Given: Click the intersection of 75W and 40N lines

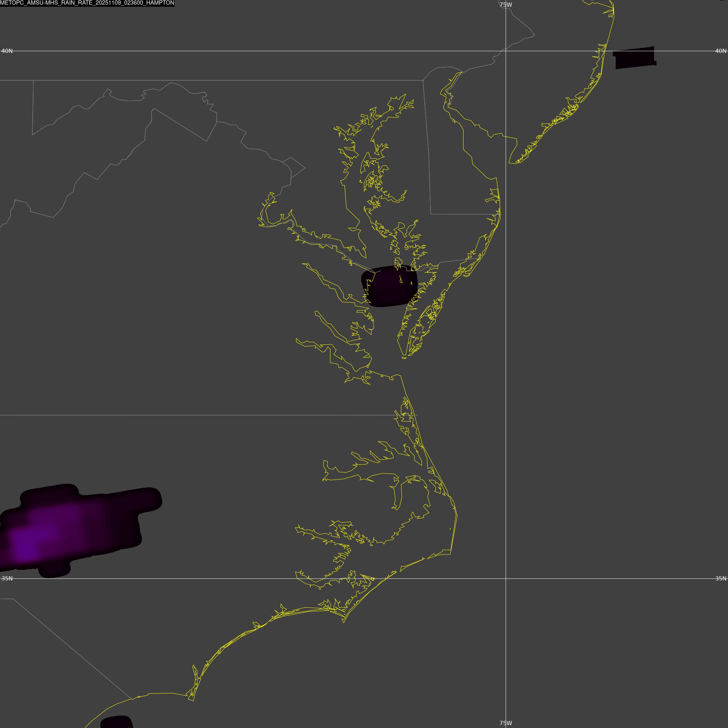Looking at the screenshot, I should 506,51.
